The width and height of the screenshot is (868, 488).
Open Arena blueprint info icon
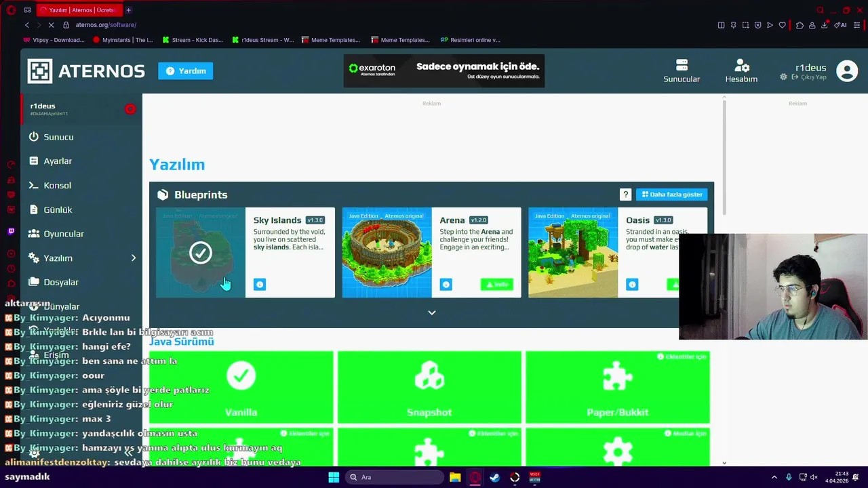click(x=446, y=285)
